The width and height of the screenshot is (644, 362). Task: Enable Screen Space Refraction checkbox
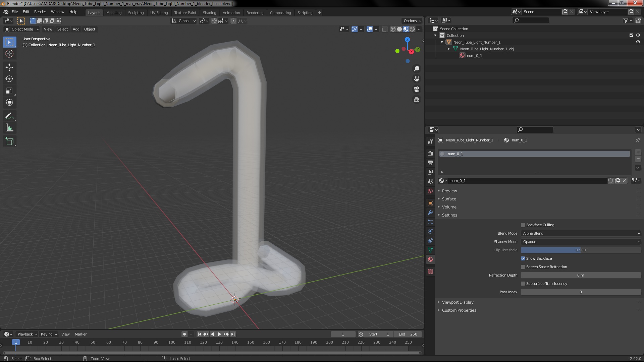click(x=523, y=266)
